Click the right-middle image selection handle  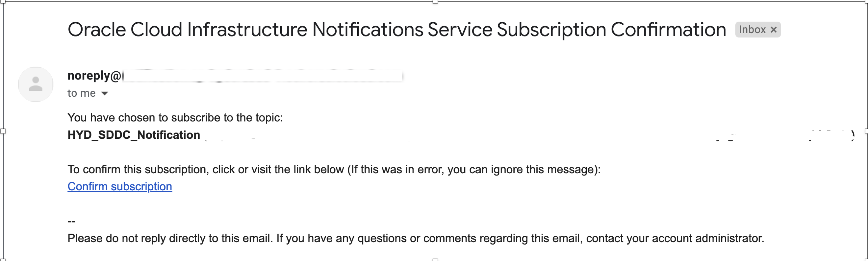866,131
